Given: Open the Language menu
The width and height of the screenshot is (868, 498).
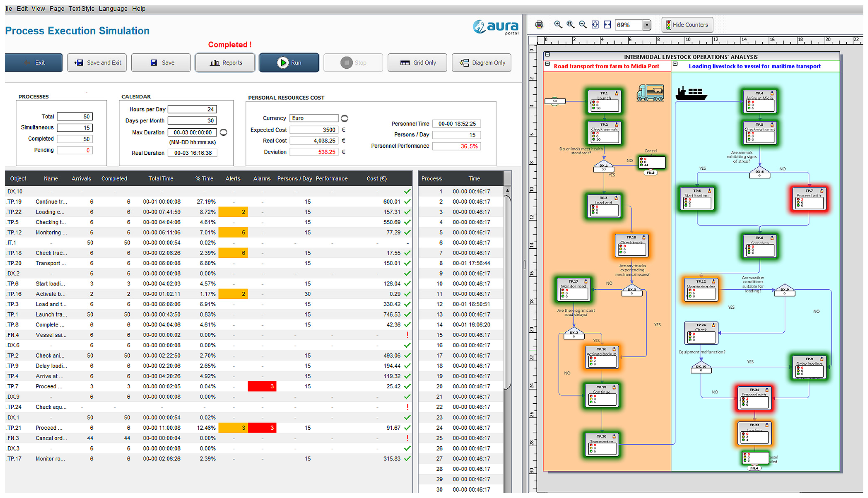Looking at the screenshot, I should point(113,8).
